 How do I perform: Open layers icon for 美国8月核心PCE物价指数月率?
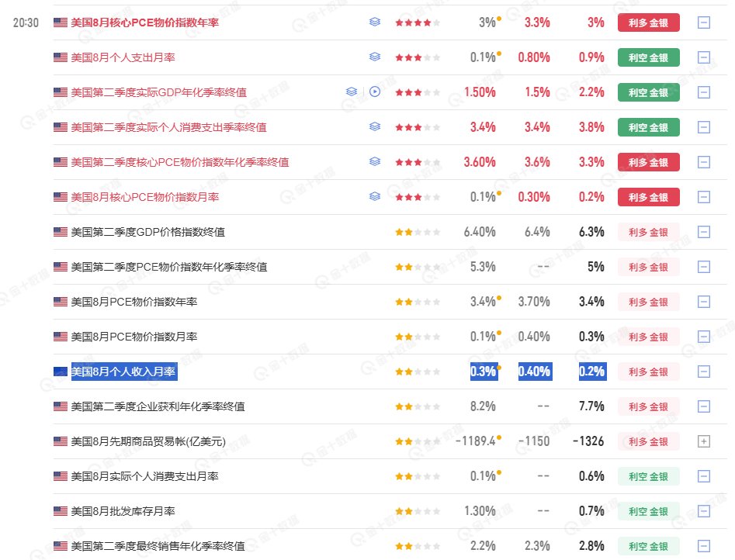375,197
